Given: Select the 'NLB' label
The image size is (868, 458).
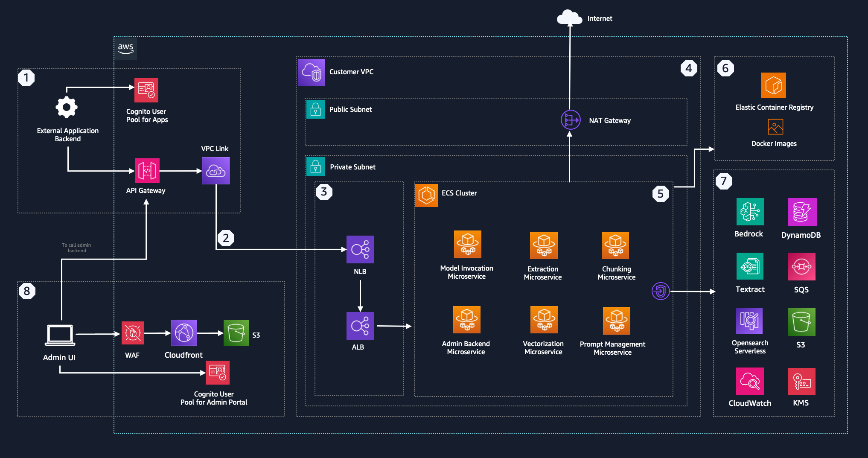Looking at the screenshot, I should (360, 271).
